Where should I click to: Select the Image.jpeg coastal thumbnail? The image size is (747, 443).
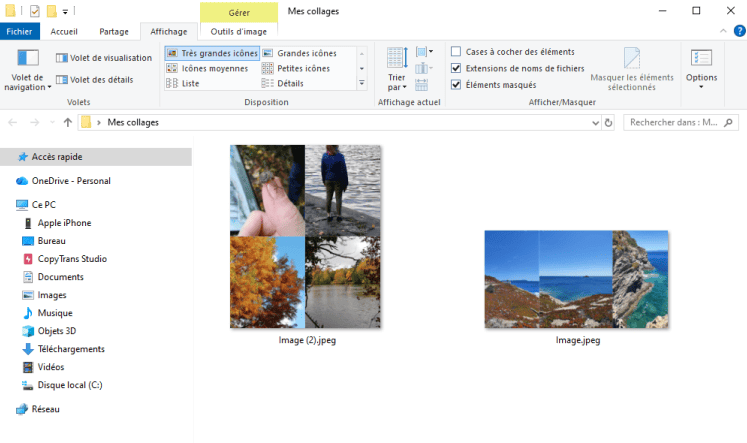tap(576, 279)
